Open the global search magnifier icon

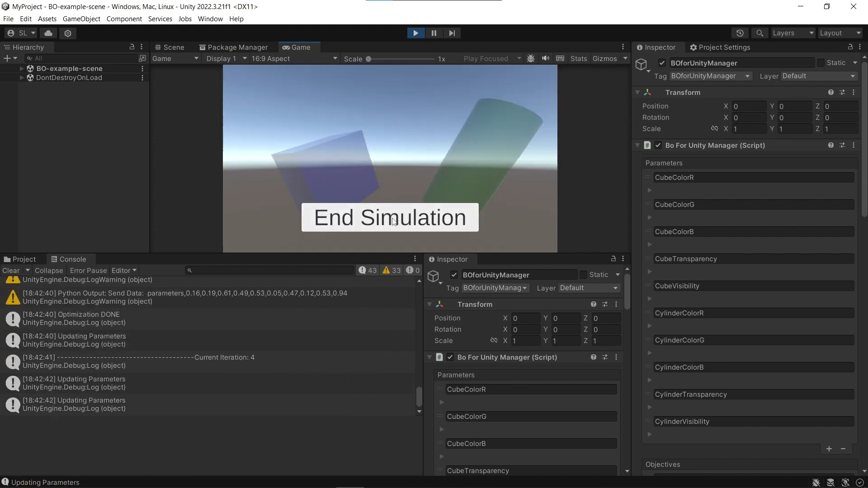click(759, 33)
